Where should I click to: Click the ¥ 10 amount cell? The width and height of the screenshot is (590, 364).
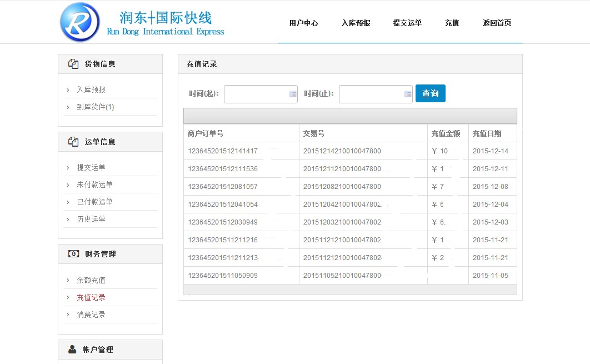(x=439, y=151)
